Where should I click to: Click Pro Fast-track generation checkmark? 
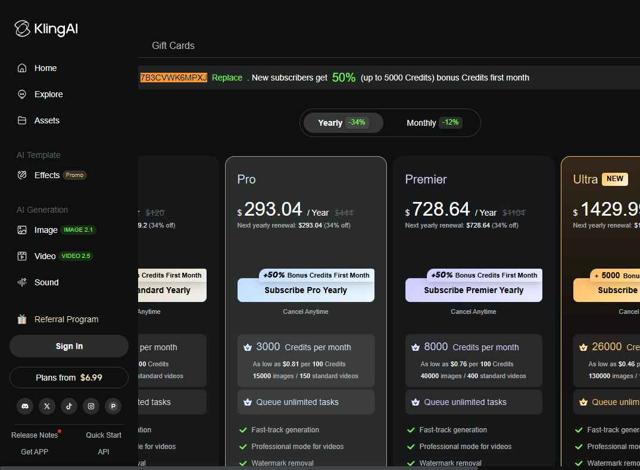pos(243,430)
